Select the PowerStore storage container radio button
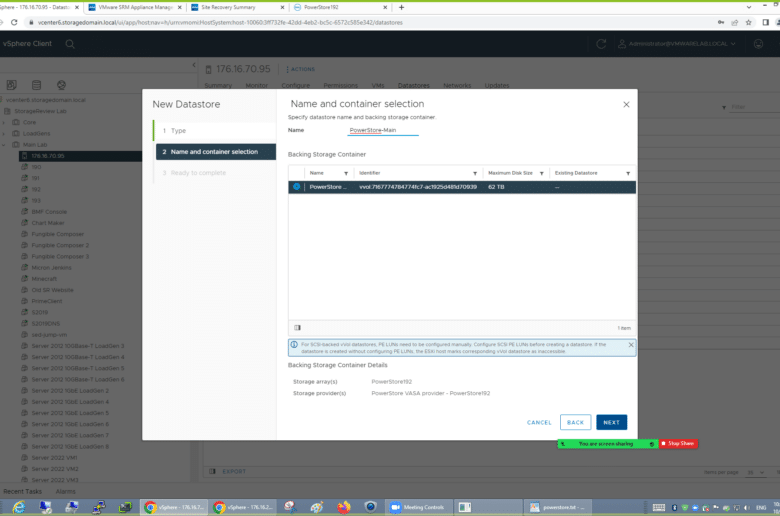 [296, 187]
